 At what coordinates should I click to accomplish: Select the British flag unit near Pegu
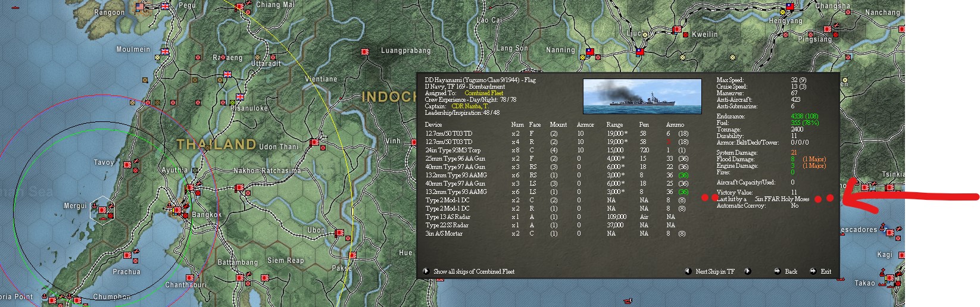click(166, 6)
